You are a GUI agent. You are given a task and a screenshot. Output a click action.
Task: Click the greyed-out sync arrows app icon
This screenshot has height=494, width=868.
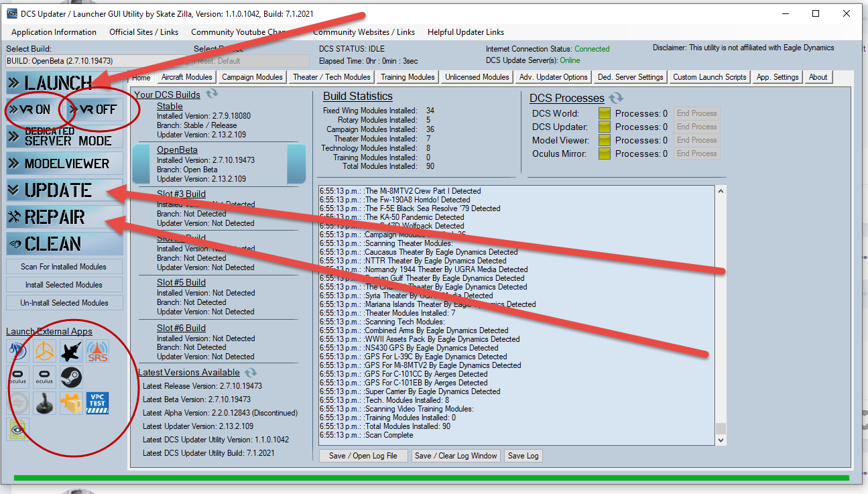pos(18,404)
